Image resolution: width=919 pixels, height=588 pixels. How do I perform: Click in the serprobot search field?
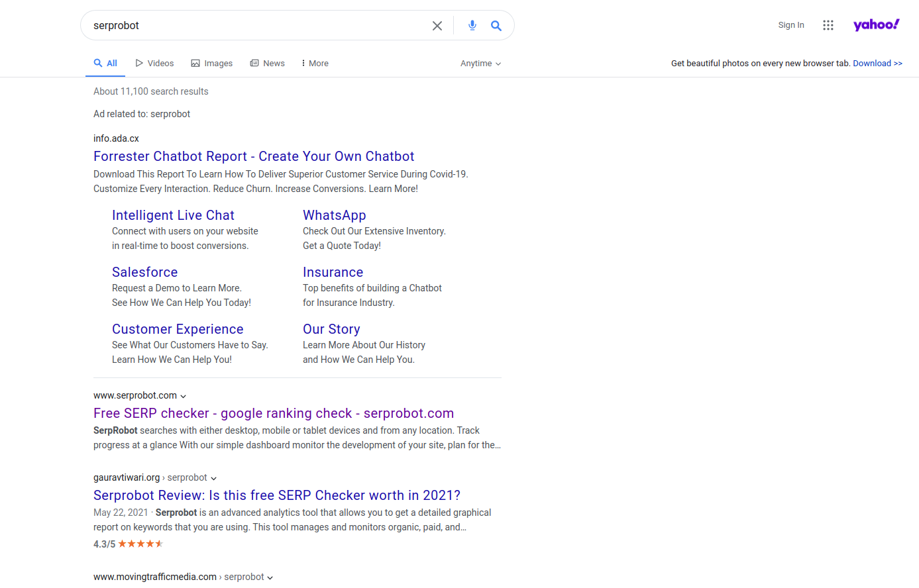258,25
